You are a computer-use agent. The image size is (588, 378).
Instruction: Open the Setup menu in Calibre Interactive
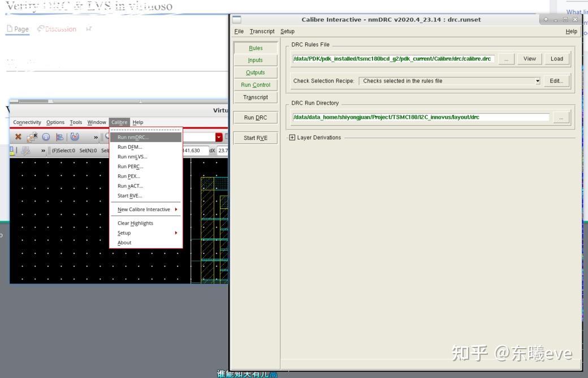(287, 31)
